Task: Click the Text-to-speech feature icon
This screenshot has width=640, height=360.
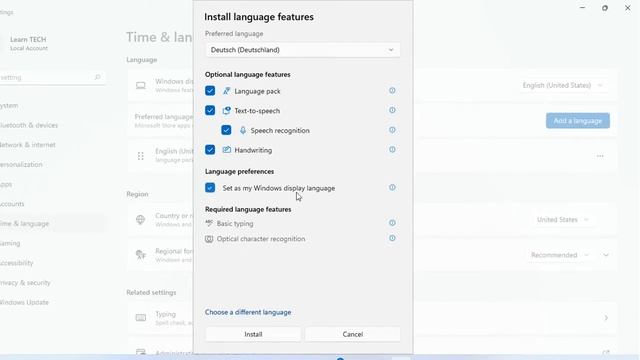Action: [x=227, y=111]
